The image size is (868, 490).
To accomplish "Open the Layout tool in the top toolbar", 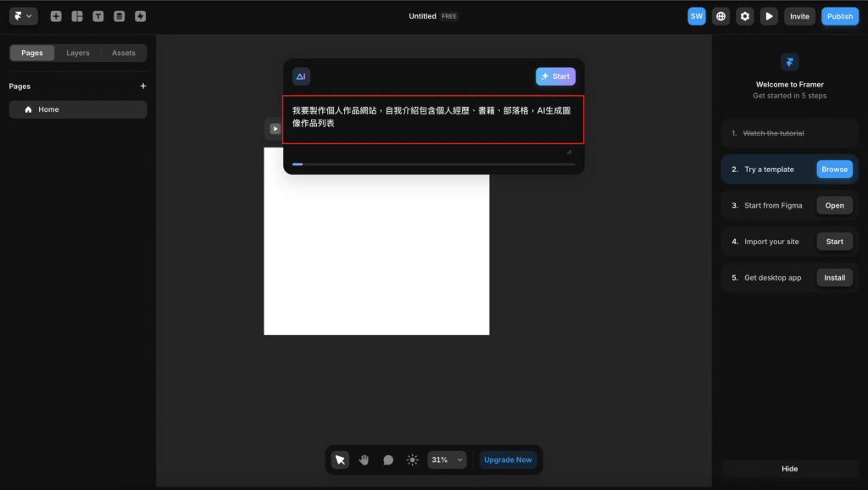I will point(77,16).
